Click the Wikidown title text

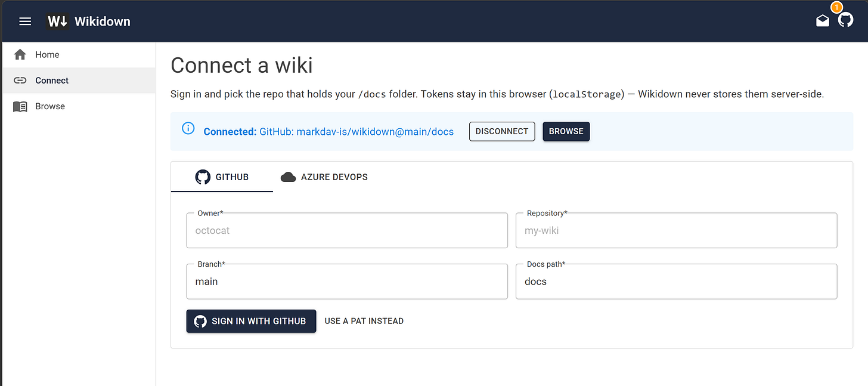pyautogui.click(x=103, y=21)
